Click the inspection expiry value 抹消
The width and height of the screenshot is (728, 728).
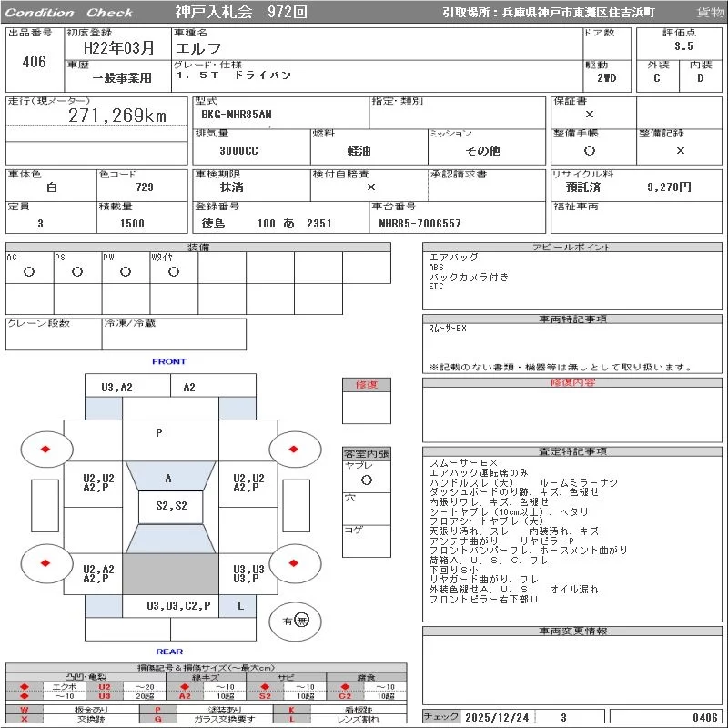coord(232,187)
